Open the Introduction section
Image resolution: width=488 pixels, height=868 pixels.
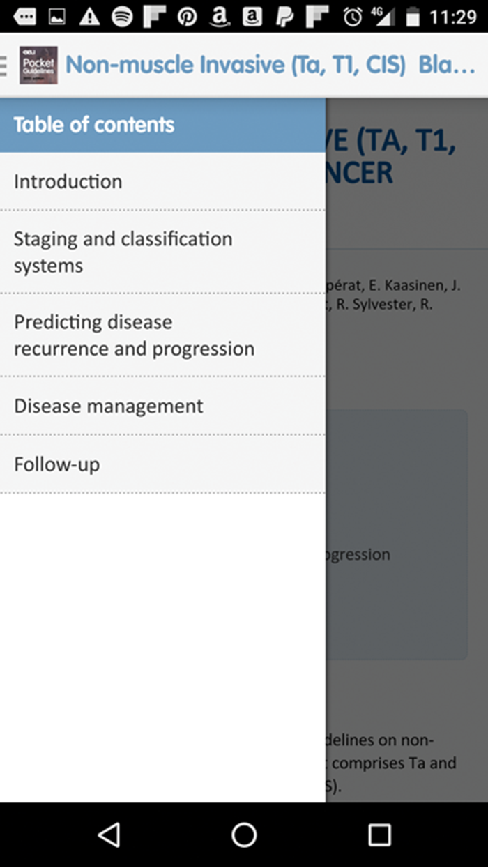[68, 181]
